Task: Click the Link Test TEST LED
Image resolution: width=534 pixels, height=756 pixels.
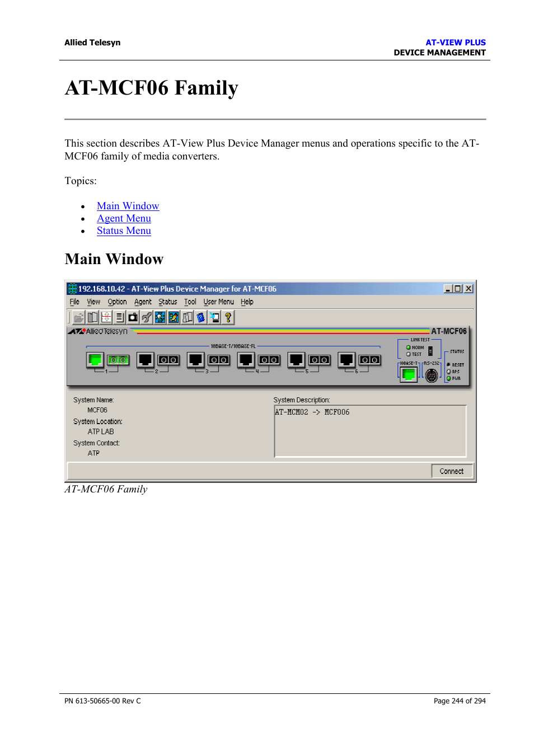Action: [x=409, y=354]
